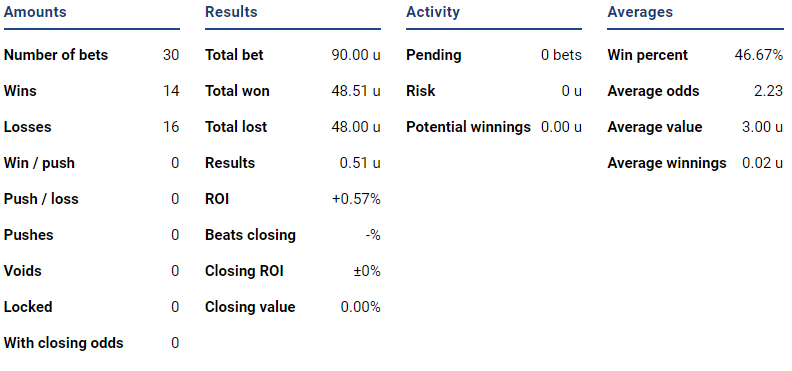Click the Wins count value 14
Viewport: 792px width, 371px height.
(x=171, y=91)
